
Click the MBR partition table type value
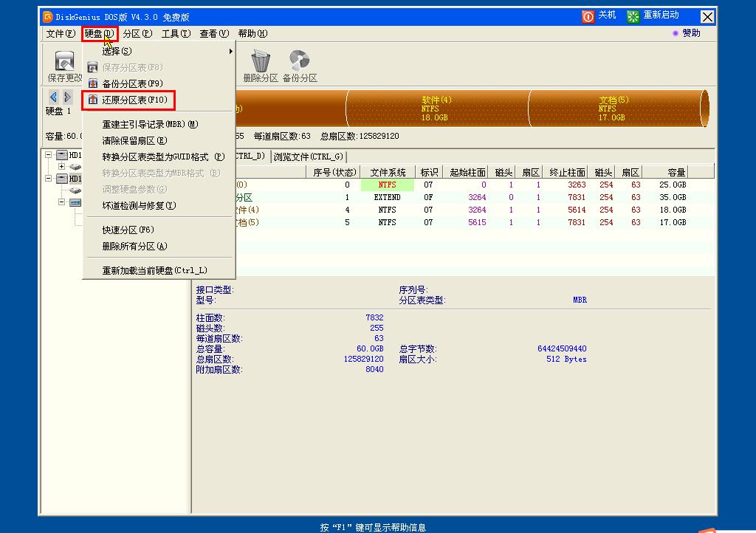coord(580,300)
